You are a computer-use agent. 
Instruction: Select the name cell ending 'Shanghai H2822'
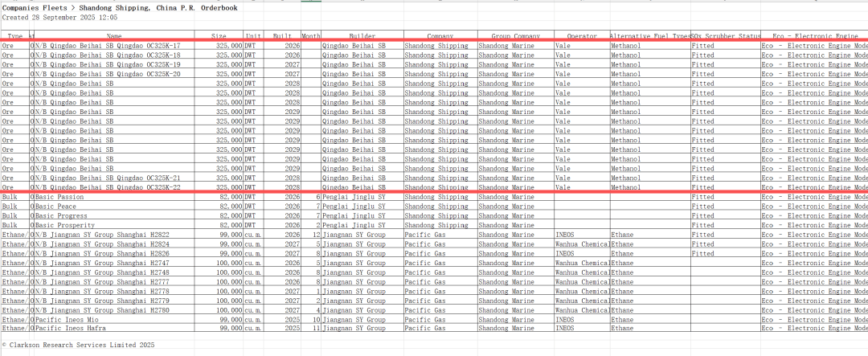(x=114, y=235)
